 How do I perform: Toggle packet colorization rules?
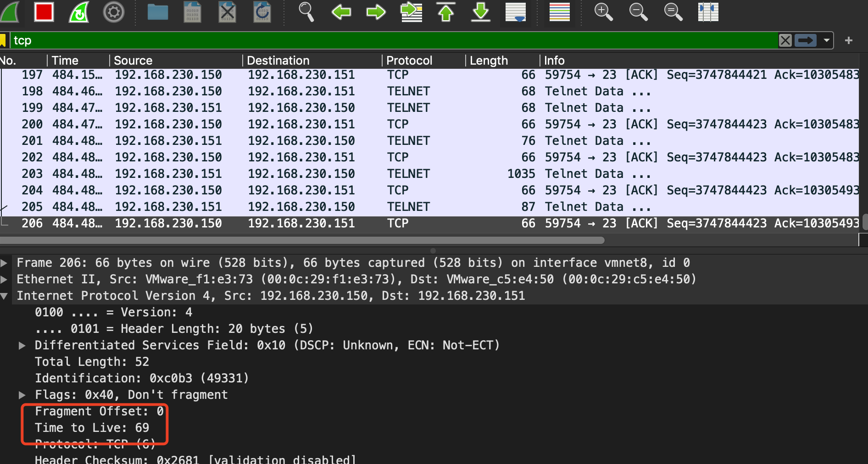pos(560,11)
